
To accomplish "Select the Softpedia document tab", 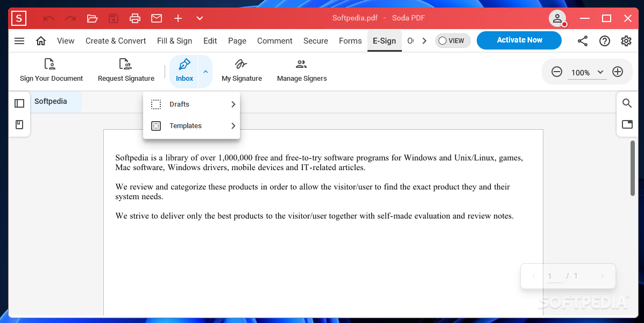I will pyautogui.click(x=56, y=102).
